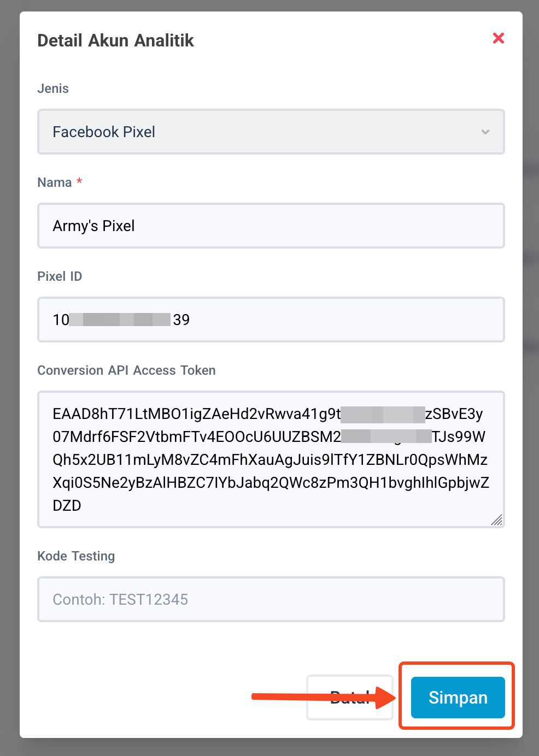Click the dialog title Detail Akun Analitik
Screen dimensions: 539x756
tap(115, 40)
